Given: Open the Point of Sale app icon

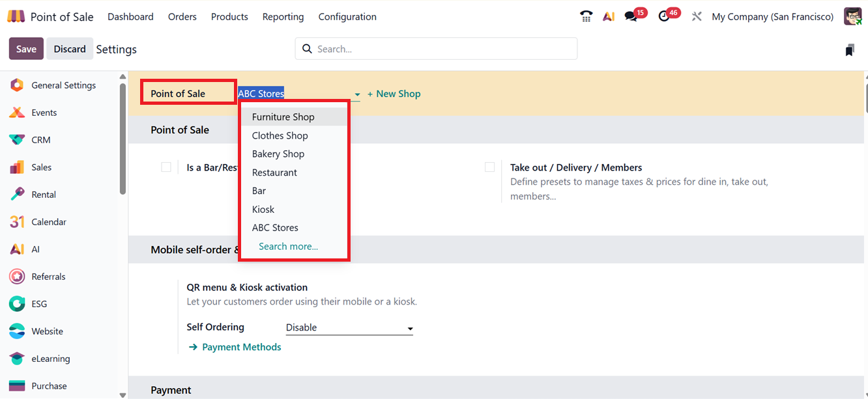Looking at the screenshot, I should [x=16, y=17].
